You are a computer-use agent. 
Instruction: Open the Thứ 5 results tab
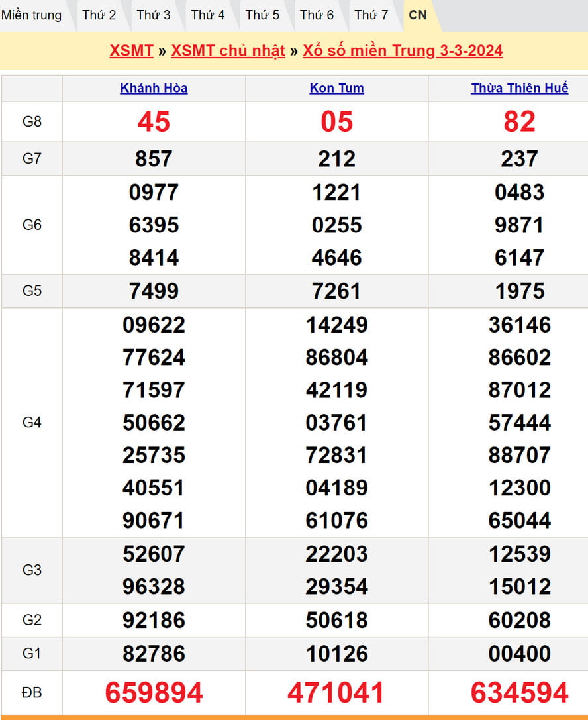point(262,15)
